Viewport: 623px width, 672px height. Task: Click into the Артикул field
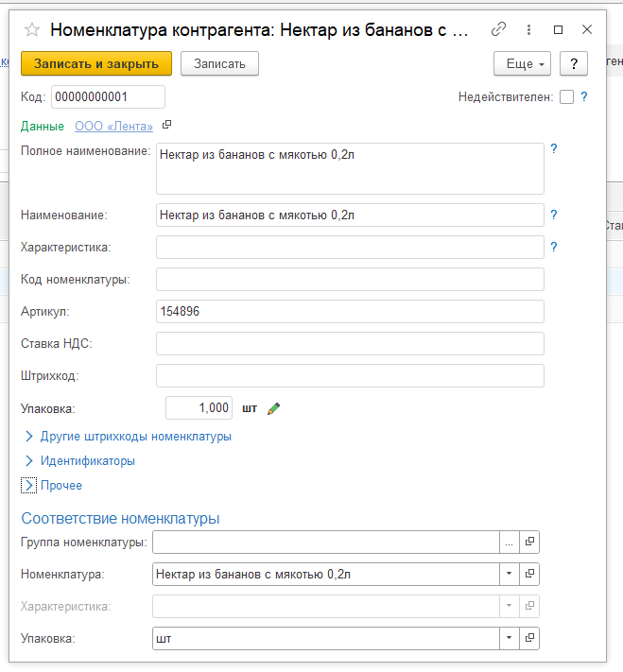[350, 312]
